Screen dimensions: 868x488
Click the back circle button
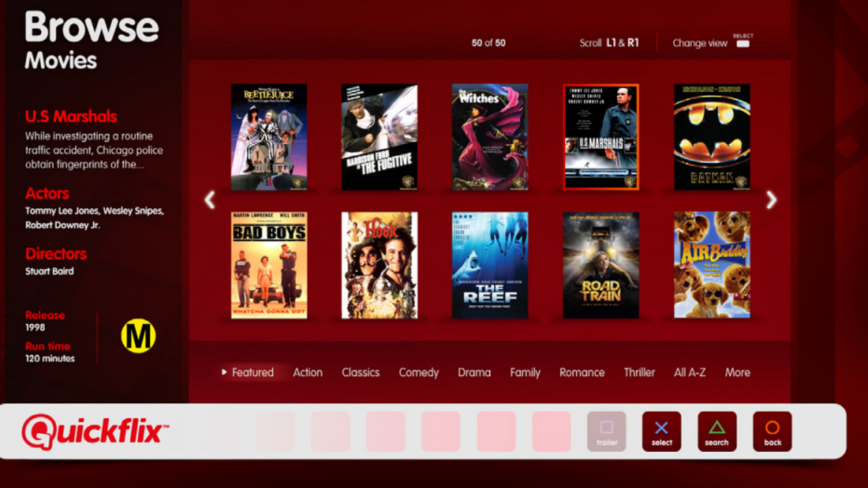773,432
